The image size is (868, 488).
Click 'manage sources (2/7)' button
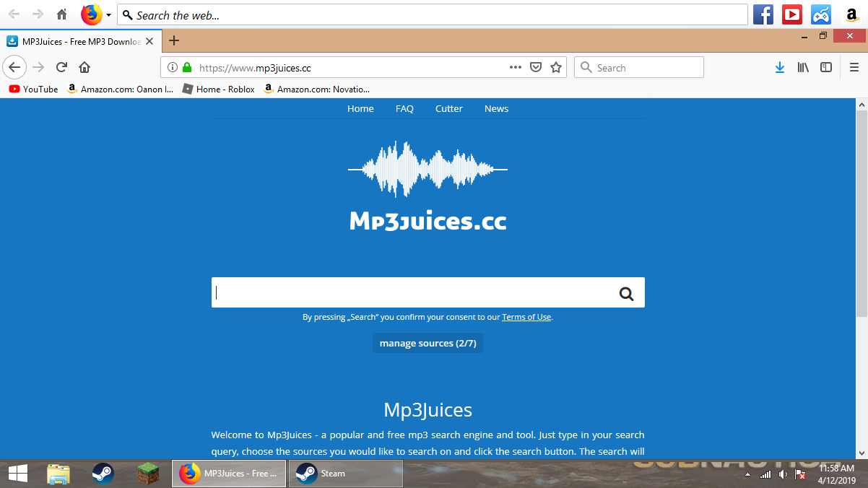point(428,343)
